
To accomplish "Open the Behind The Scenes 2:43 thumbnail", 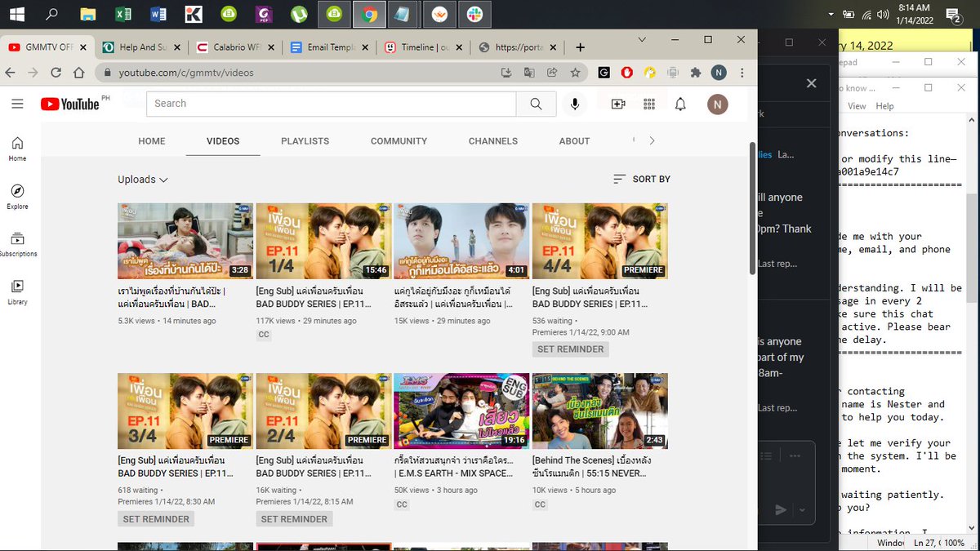I will pyautogui.click(x=600, y=411).
